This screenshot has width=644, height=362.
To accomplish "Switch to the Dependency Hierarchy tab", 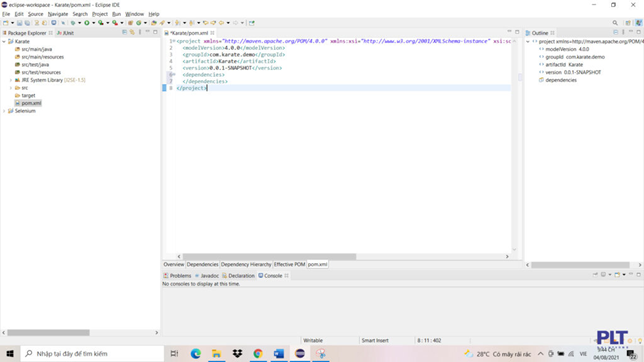I will tap(246, 264).
